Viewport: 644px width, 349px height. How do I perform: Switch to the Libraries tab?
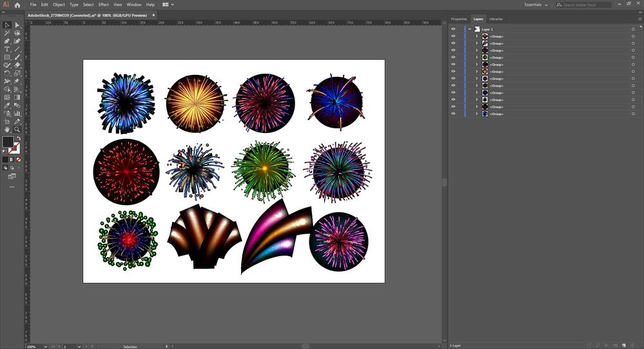(x=496, y=19)
